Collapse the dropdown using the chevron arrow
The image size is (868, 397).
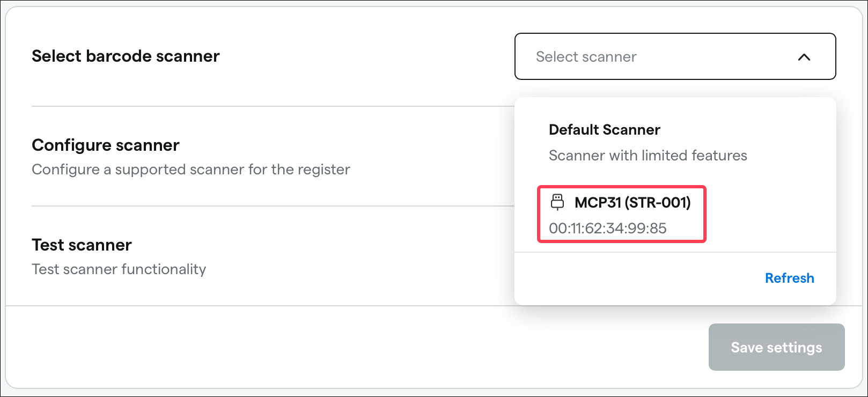click(x=804, y=57)
